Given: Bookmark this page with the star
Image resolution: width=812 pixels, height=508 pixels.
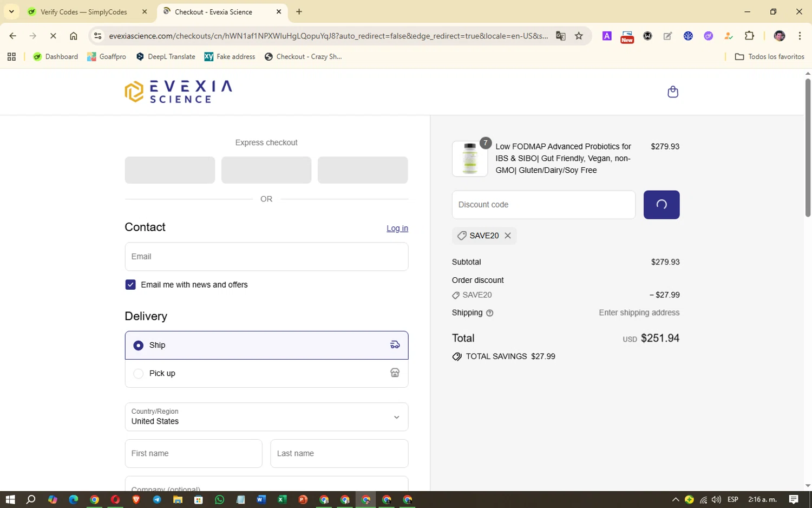Looking at the screenshot, I should tap(579, 36).
